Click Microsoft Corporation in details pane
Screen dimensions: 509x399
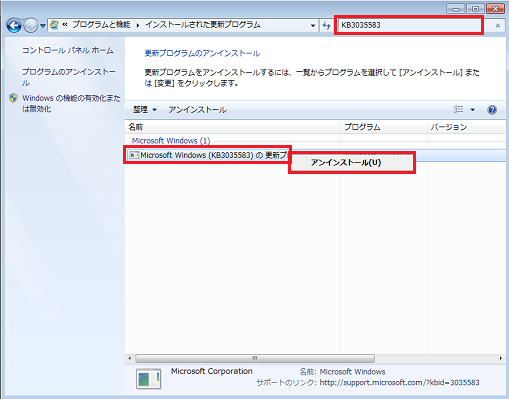click(x=212, y=371)
